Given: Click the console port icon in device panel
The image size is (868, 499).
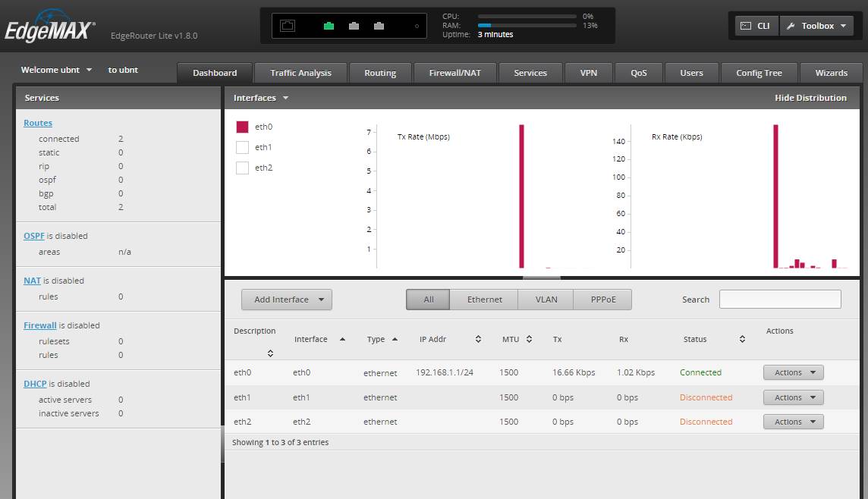Looking at the screenshot, I should [288, 26].
